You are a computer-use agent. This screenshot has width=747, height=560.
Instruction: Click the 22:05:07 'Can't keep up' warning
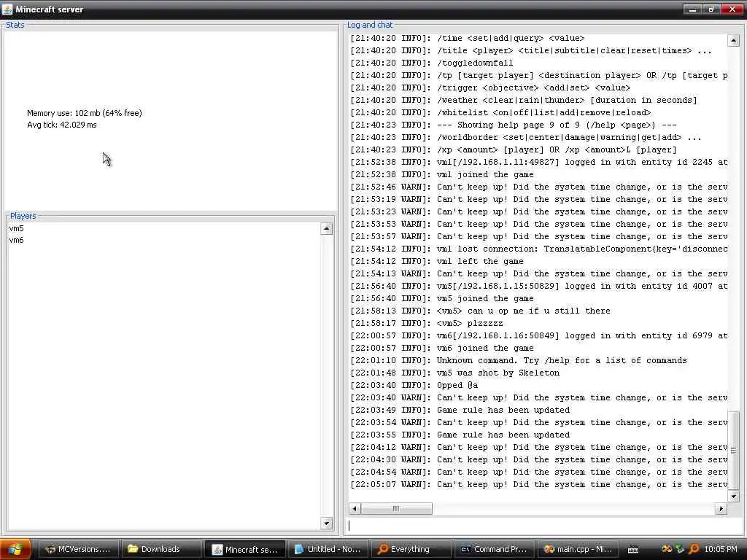point(539,484)
